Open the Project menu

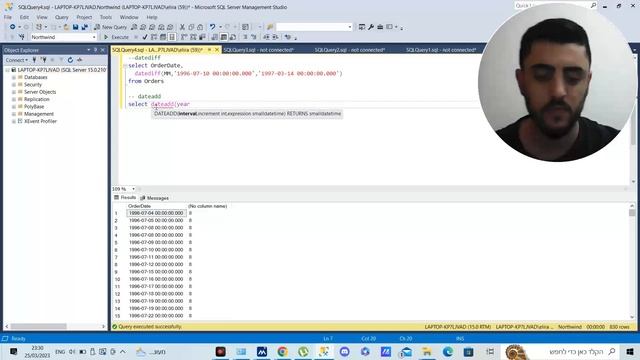[84, 17]
